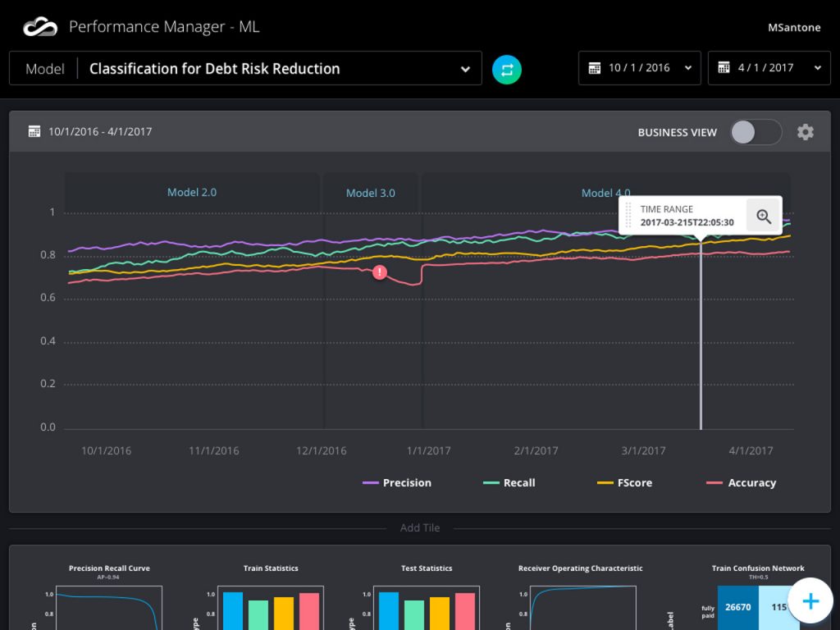Click the timeline marker at 2017-03-21

(x=701, y=328)
